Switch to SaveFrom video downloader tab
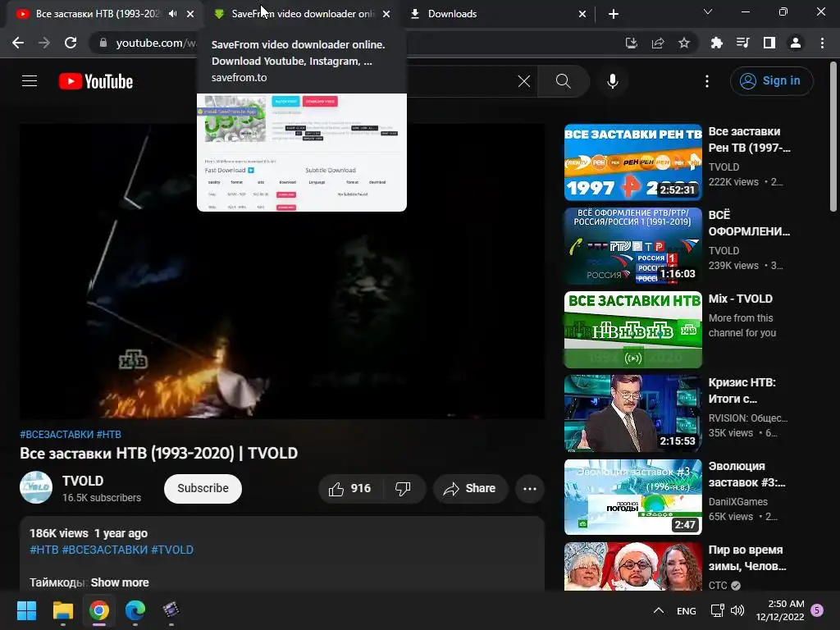 point(303,14)
